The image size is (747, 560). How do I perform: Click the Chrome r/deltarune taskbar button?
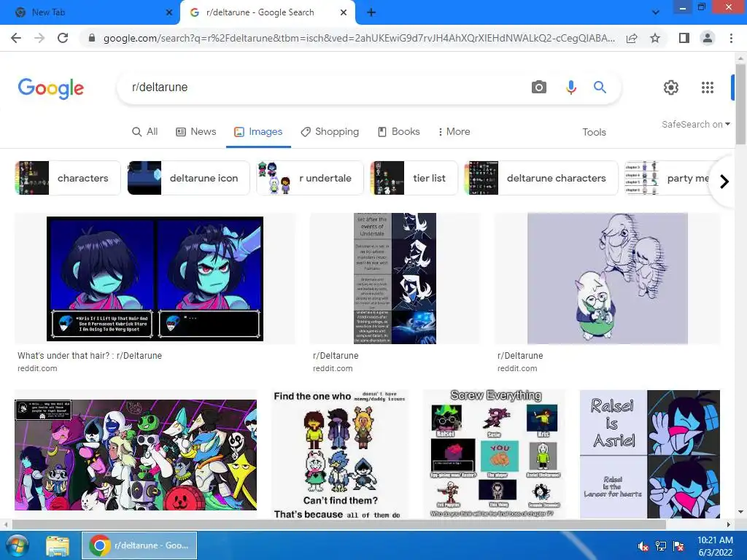(x=139, y=545)
